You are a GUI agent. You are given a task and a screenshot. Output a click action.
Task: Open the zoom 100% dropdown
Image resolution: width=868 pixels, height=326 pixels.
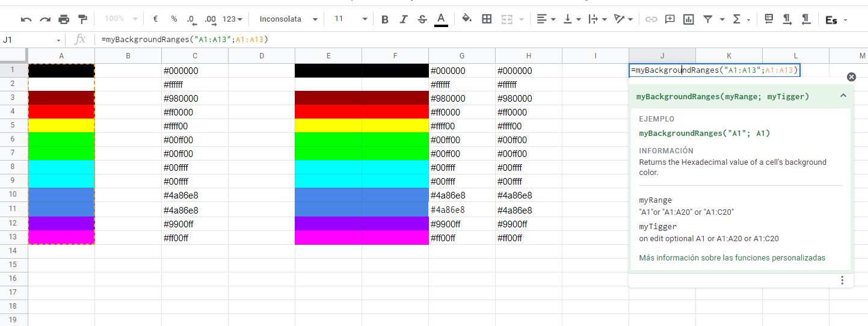[x=121, y=19]
